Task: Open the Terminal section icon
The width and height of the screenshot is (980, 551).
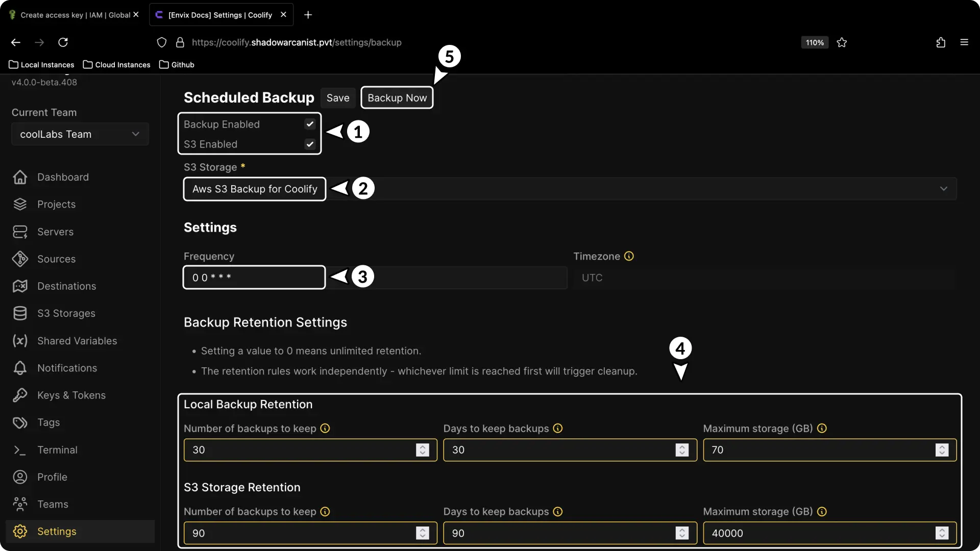Action: point(19,450)
